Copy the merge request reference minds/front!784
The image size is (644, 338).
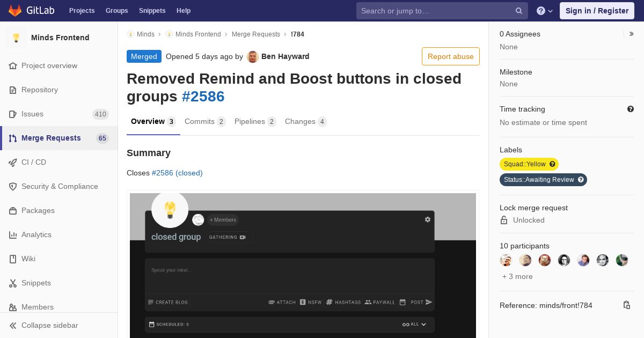(x=626, y=305)
